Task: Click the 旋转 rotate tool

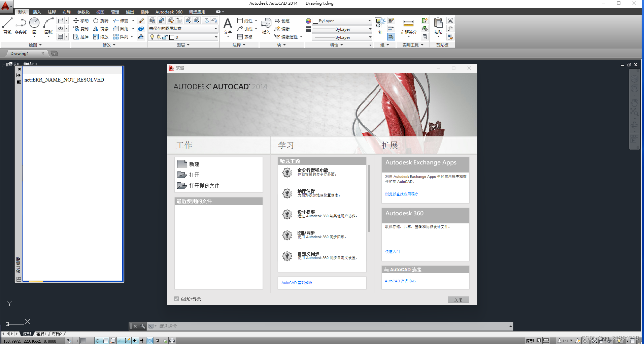Action: 101,21
